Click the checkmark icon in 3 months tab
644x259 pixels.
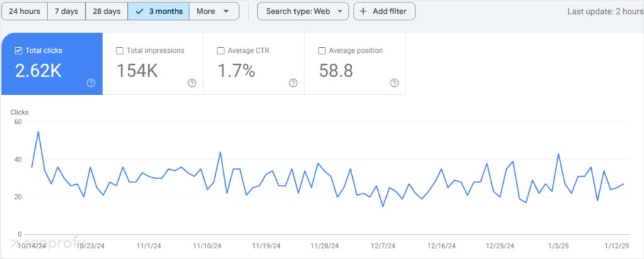[139, 11]
